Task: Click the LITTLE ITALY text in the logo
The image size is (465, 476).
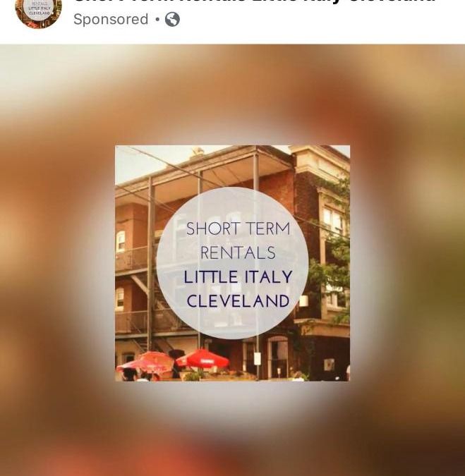Action: click(x=238, y=277)
